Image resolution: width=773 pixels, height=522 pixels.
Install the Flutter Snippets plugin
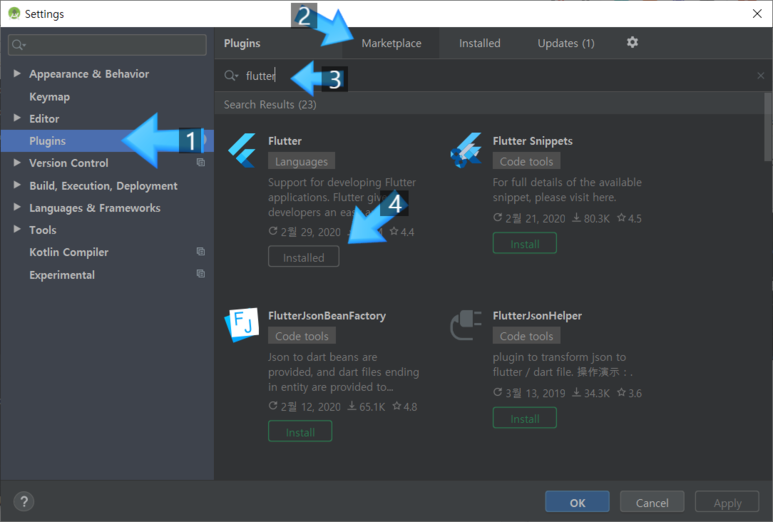[525, 244]
